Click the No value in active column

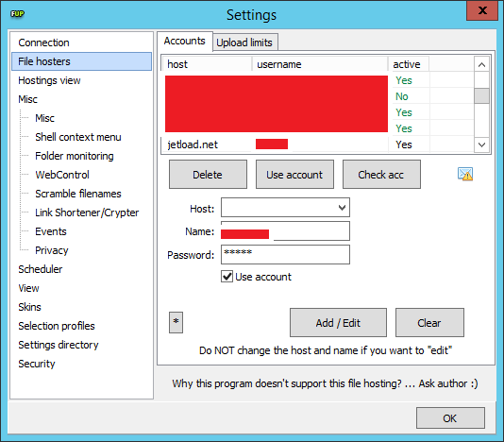[x=402, y=96]
